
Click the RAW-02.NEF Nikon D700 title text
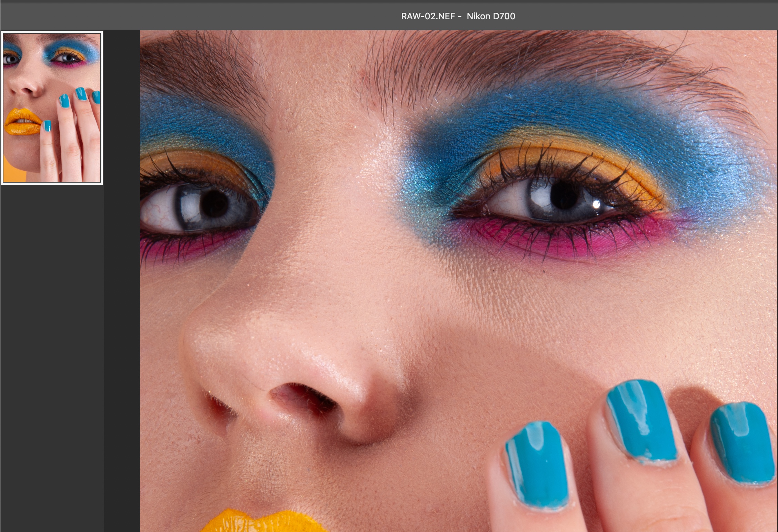(x=458, y=16)
